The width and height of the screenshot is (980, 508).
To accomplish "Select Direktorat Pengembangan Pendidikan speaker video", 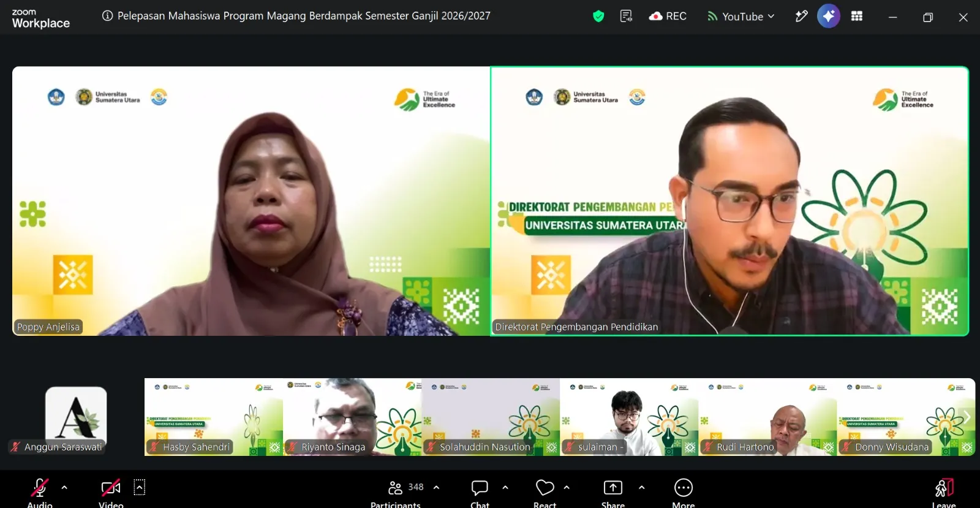I will pyautogui.click(x=729, y=201).
